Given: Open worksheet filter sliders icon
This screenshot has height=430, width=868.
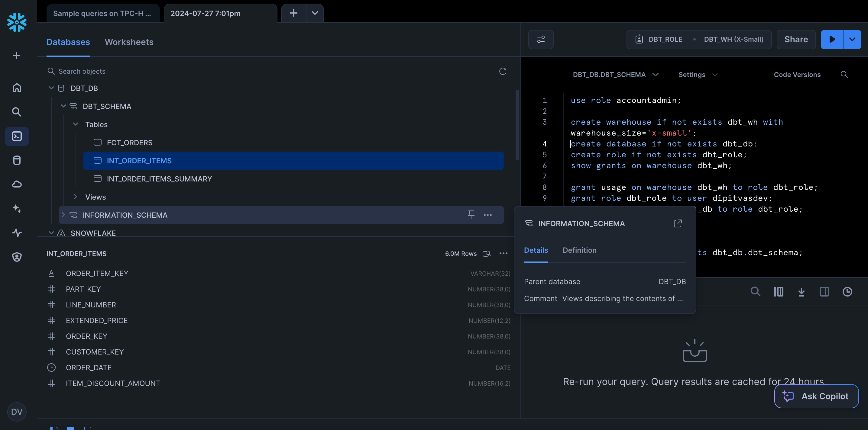Looking at the screenshot, I should (541, 39).
